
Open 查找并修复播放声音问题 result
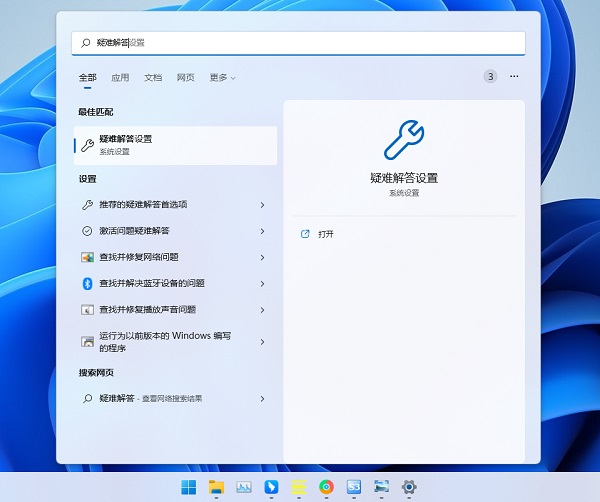click(174, 310)
